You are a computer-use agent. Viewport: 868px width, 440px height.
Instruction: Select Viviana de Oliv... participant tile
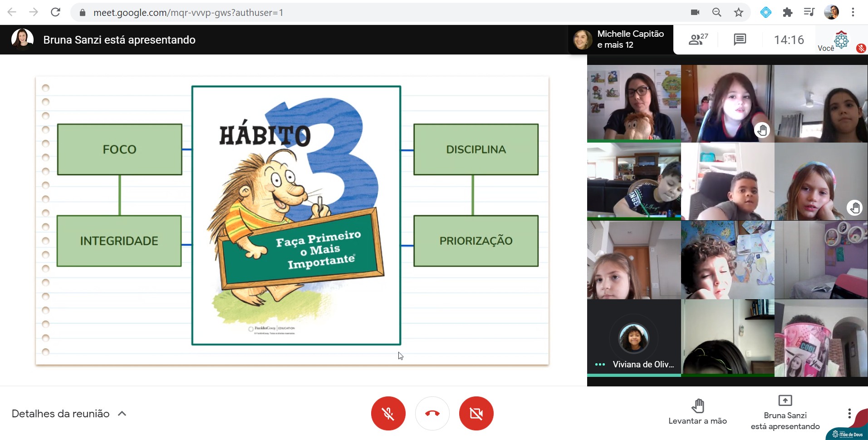tap(634, 338)
